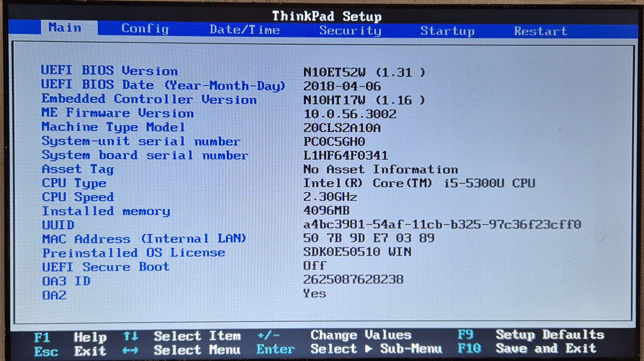The height and width of the screenshot is (361, 644).
Task: Click the ThinkPad Setup title
Action: (x=327, y=16)
